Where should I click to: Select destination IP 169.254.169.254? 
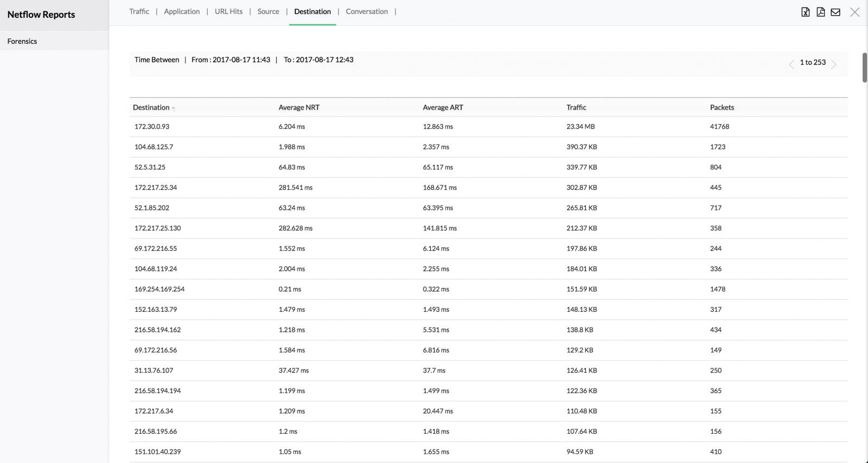pyautogui.click(x=159, y=289)
